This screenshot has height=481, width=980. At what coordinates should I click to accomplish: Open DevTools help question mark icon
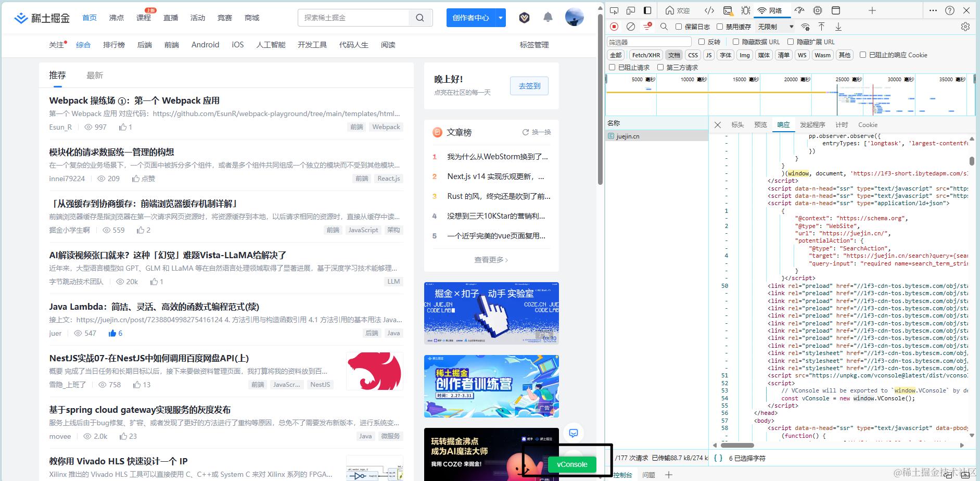[x=950, y=10]
